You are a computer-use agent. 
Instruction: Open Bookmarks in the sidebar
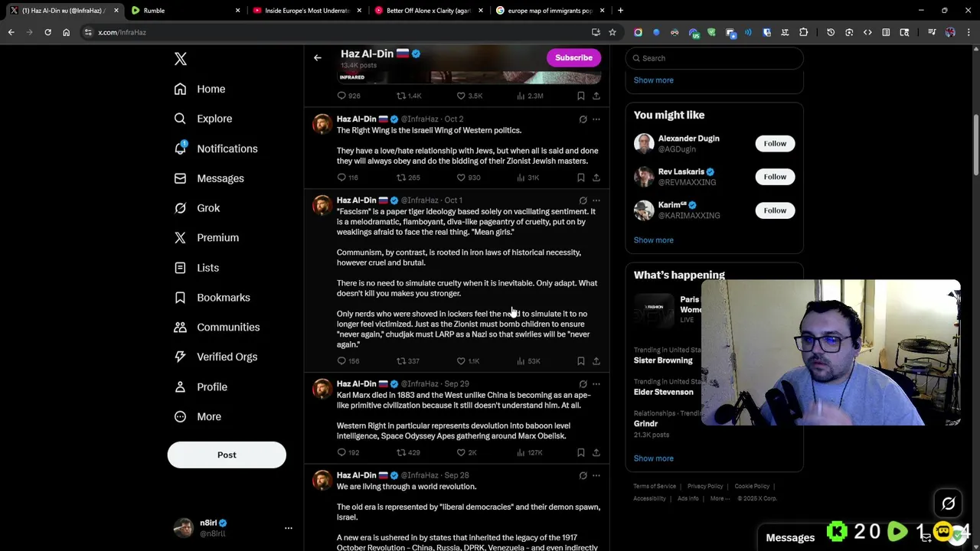pos(212,297)
